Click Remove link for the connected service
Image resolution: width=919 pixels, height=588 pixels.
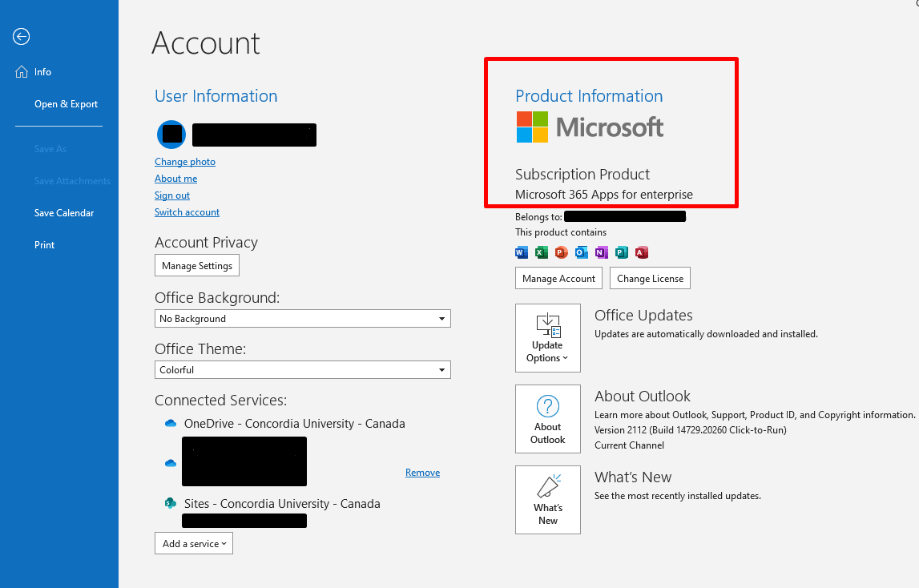[422, 473]
